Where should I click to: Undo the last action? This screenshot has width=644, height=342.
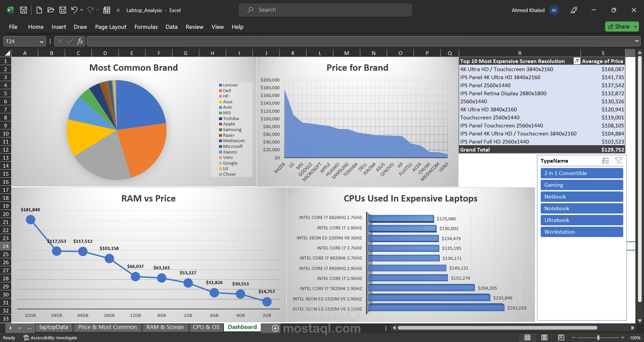74,10
